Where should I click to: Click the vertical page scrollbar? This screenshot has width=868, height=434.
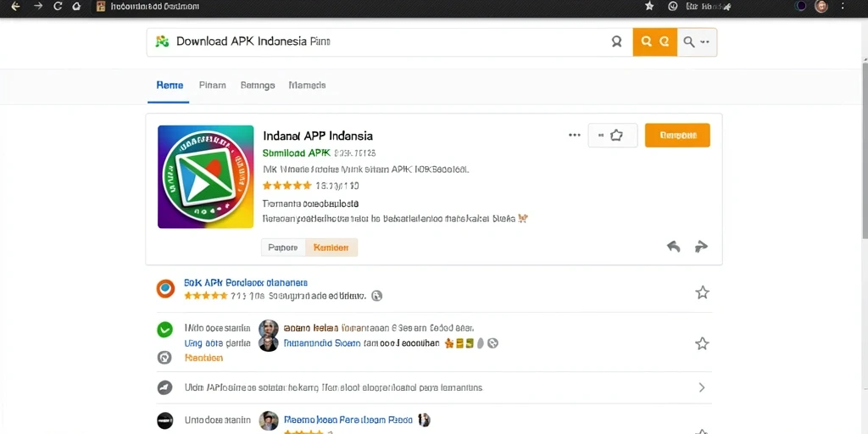point(864,147)
